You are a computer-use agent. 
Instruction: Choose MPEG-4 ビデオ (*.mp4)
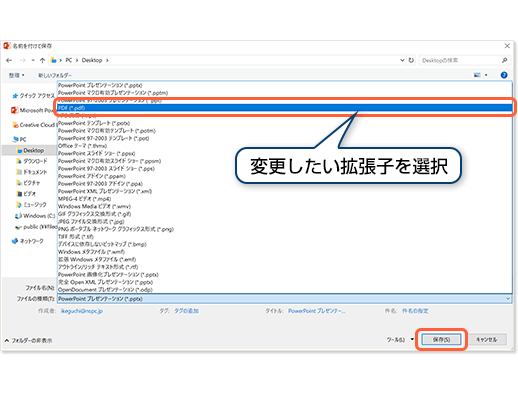point(285,199)
